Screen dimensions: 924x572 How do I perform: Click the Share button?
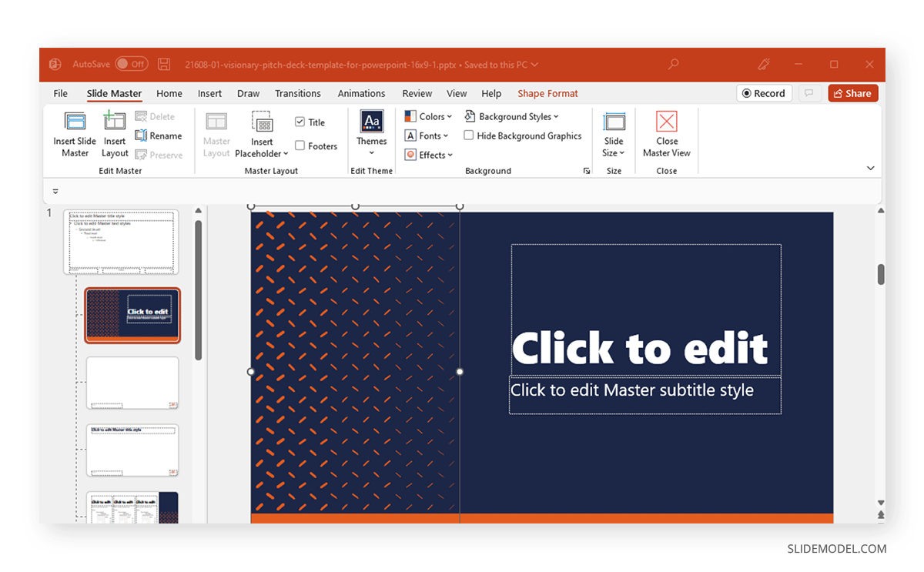coord(852,92)
